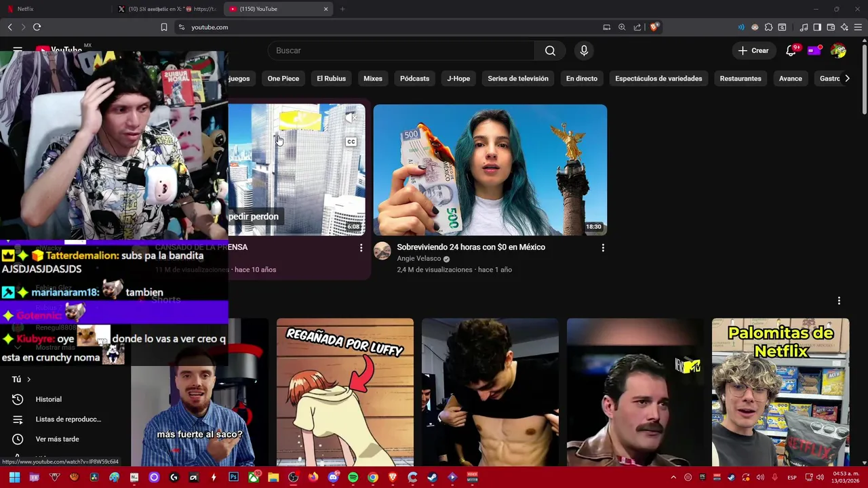The height and width of the screenshot is (488, 868).
Task: Click the search magnifier button
Action: pyautogui.click(x=550, y=51)
